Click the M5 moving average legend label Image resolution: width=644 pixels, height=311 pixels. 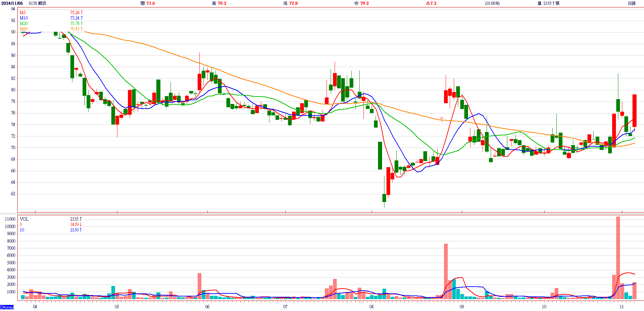(x=23, y=13)
